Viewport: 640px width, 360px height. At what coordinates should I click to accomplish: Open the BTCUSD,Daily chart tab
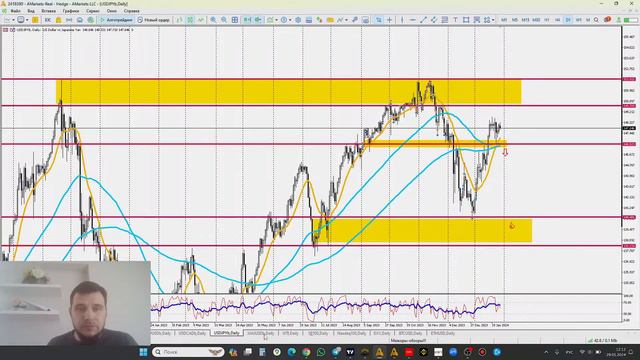tap(410, 333)
